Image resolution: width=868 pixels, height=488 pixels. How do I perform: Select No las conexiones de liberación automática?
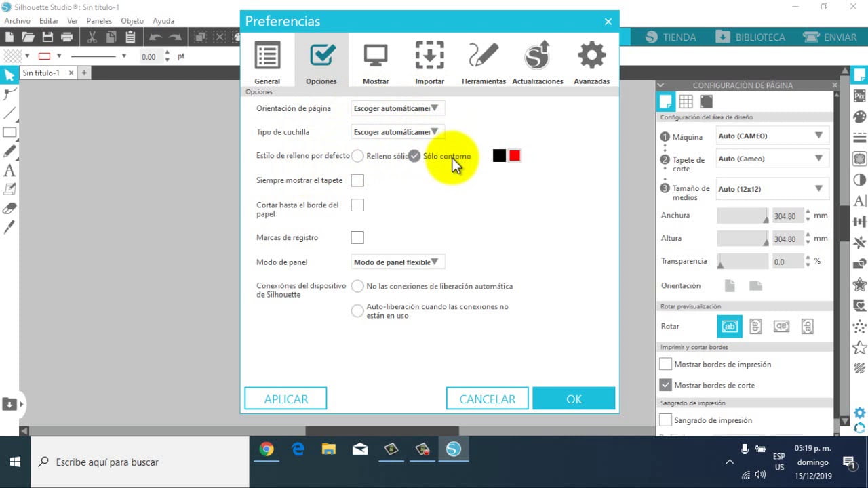(x=357, y=287)
